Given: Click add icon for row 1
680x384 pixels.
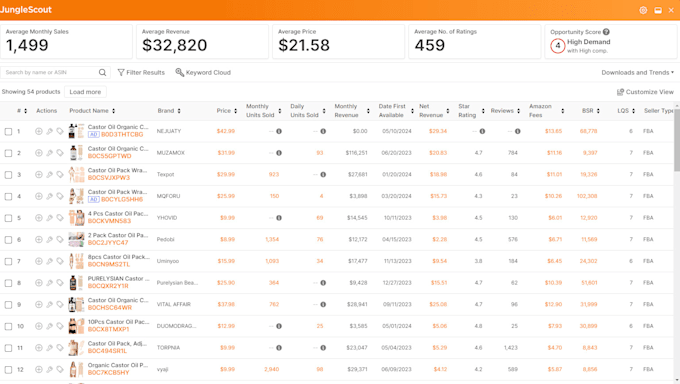Looking at the screenshot, I should (x=39, y=131).
